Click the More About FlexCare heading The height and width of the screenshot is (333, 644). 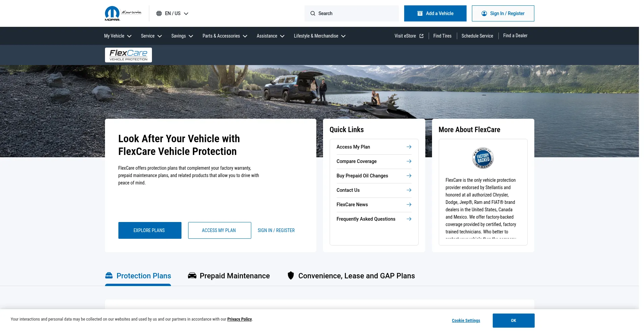click(x=469, y=130)
